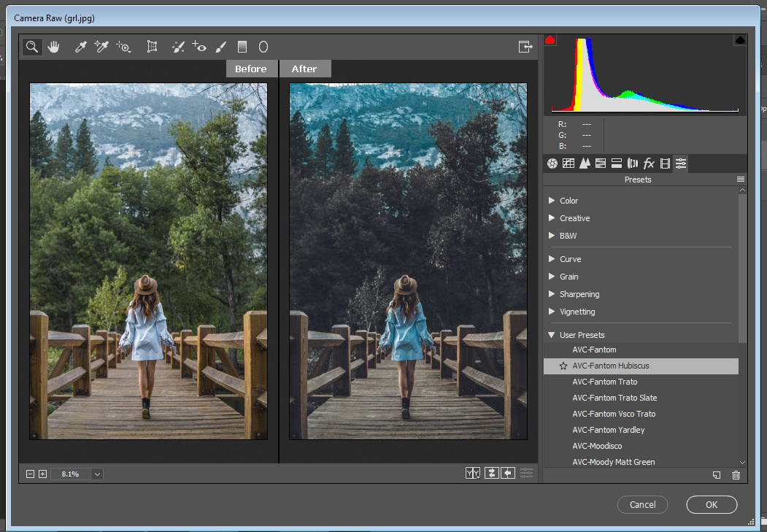Click the After view label
This screenshot has height=532, width=767.
click(305, 69)
